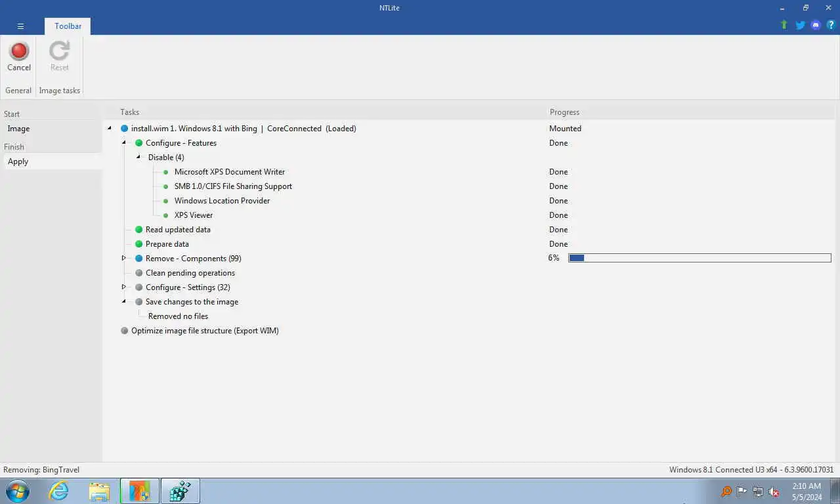Click green dot beside XPS Viewer
Image resolution: width=840 pixels, height=504 pixels.
click(x=166, y=215)
